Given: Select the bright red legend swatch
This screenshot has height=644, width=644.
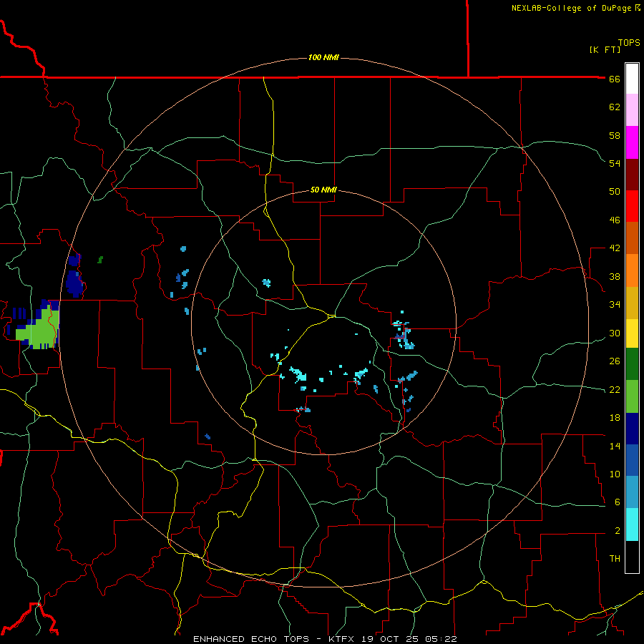Looking at the screenshot, I should [x=632, y=206].
